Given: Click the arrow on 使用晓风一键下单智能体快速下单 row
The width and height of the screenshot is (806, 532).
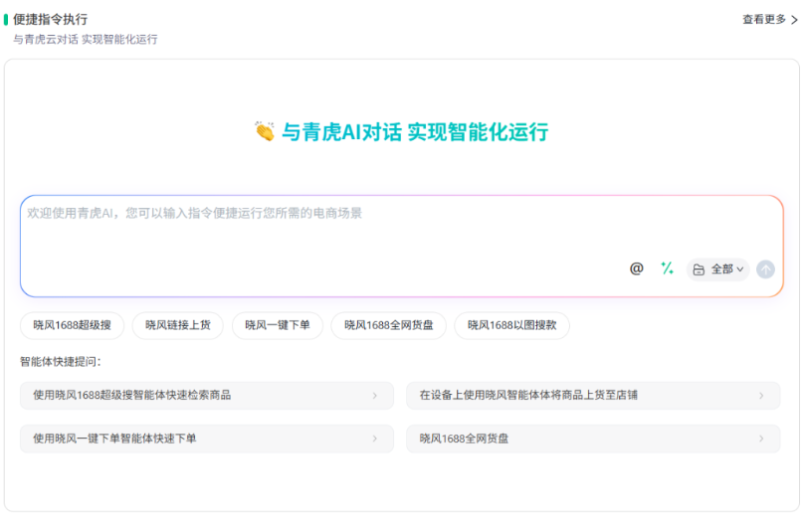Looking at the screenshot, I should 375,439.
